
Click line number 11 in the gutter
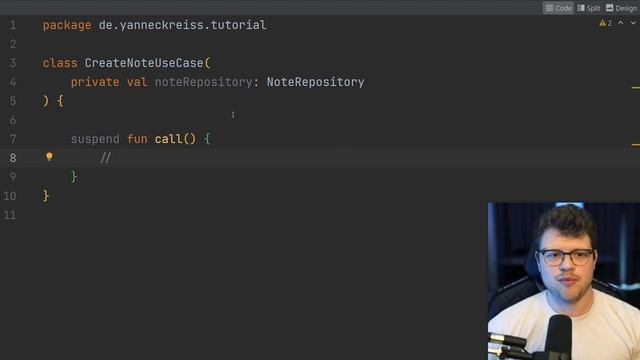pyautogui.click(x=10, y=215)
